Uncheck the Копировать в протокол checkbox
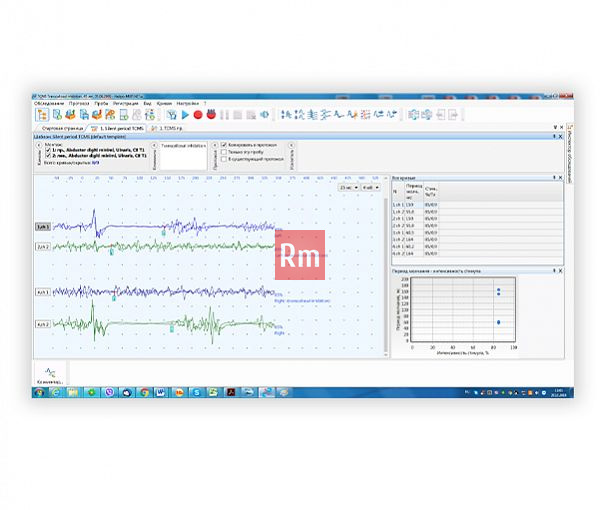The height and width of the screenshot is (510, 600). pos(224,145)
